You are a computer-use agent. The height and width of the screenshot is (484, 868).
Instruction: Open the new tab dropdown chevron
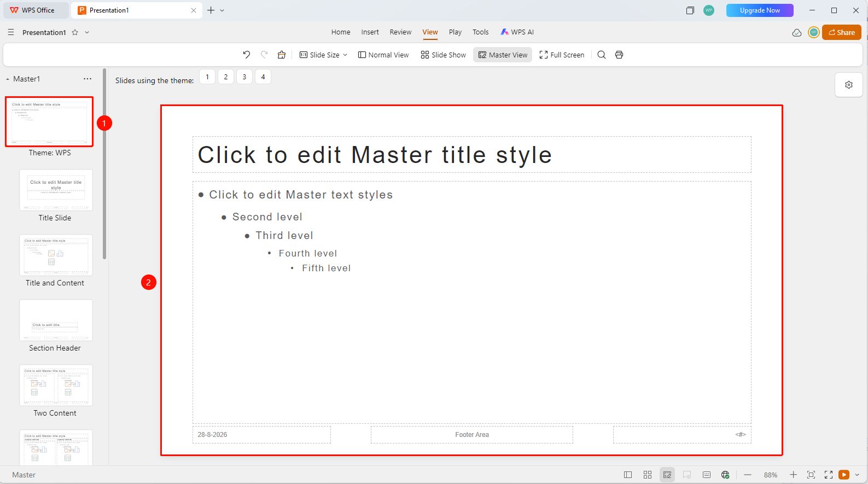[222, 10]
